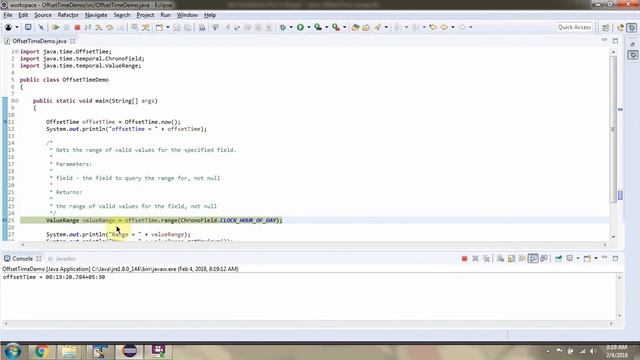Click the Display Selected Console icon
This screenshot has height=360, width=640.
pos(569,258)
